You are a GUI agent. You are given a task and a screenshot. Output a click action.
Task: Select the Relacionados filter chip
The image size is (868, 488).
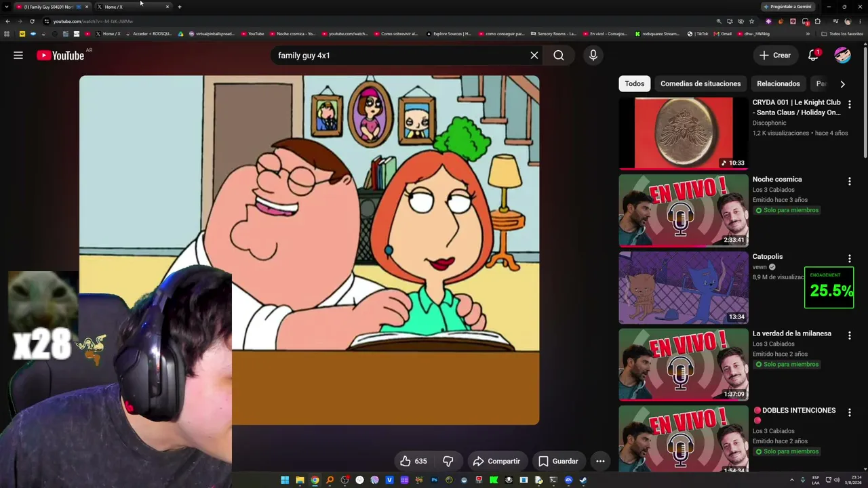pyautogui.click(x=778, y=84)
